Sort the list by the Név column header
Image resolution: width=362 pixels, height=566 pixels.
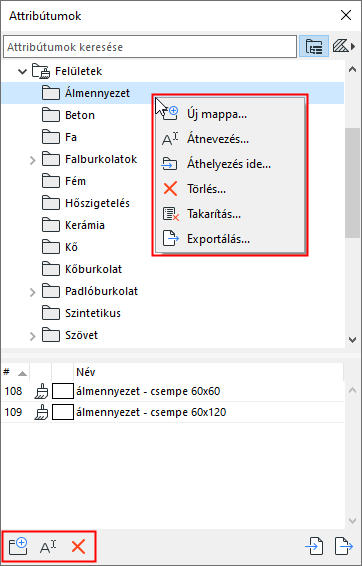(208, 372)
